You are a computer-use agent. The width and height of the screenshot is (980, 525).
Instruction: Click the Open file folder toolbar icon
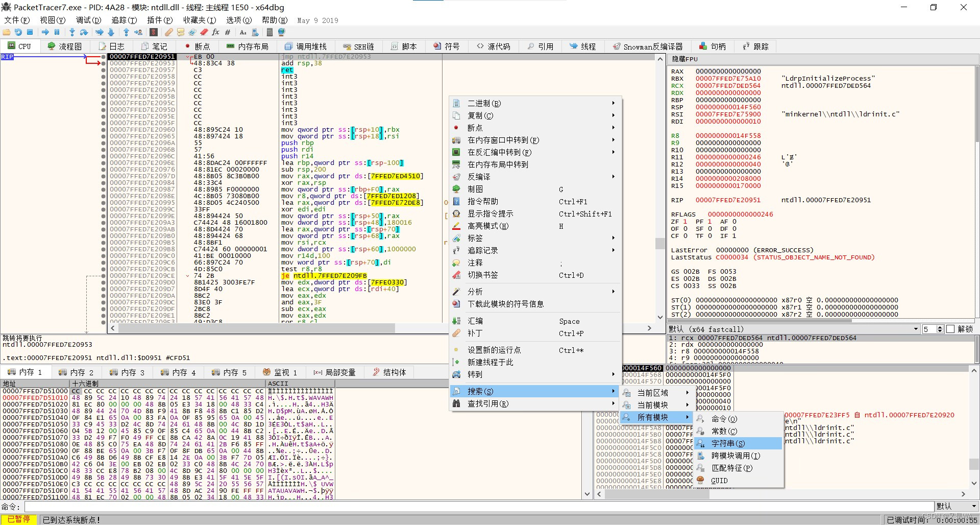tap(7, 32)
